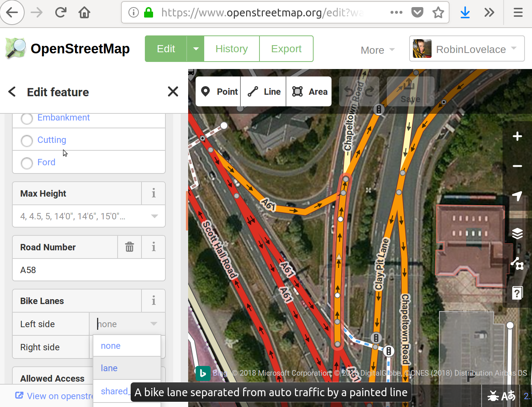Screen dimensions: 532x407
Task: Open the History tab
Action: click(x=231, y=49)
